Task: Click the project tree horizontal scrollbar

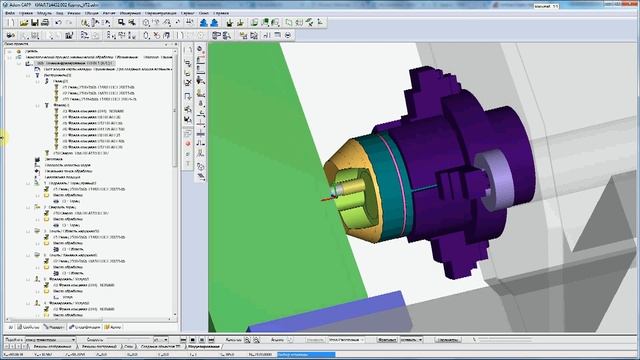Action: [x=89, y=319]
